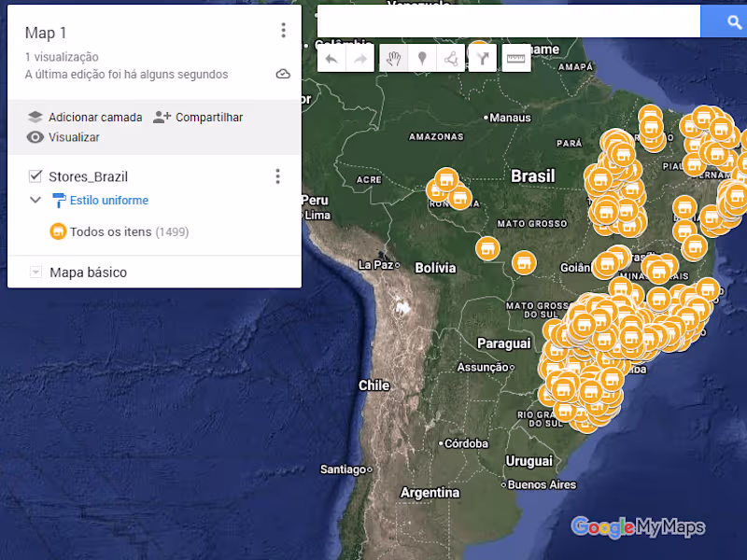747x560 pixels.
Task: Select the Draw a line tool
Action: pyautogui.click(x=452, y=58)
